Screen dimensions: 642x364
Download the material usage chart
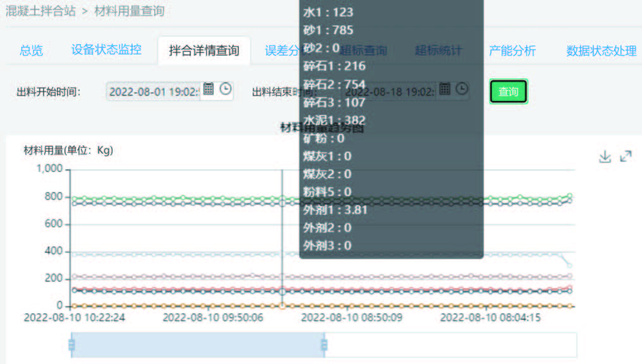pyautogui.click(x=605, y=157)
